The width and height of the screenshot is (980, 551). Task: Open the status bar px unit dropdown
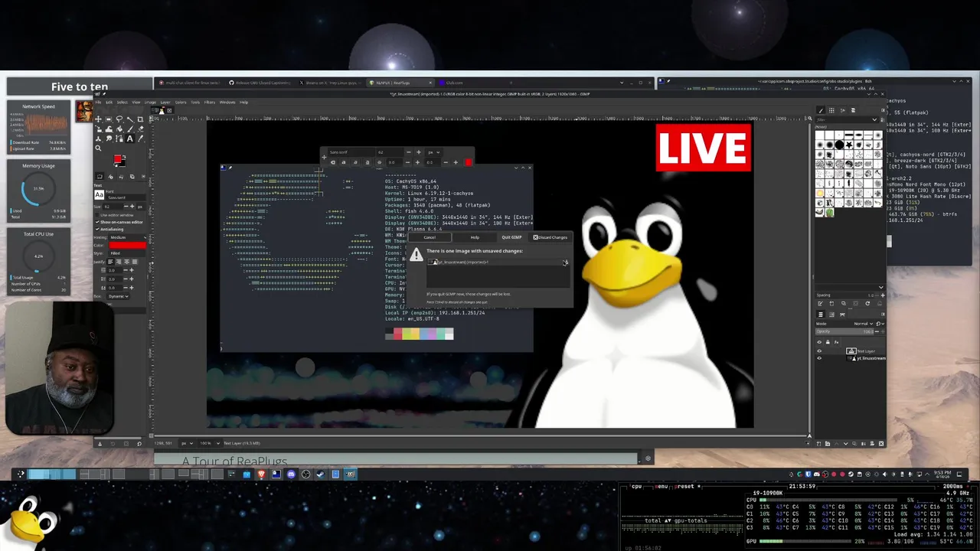coord(188,443)
